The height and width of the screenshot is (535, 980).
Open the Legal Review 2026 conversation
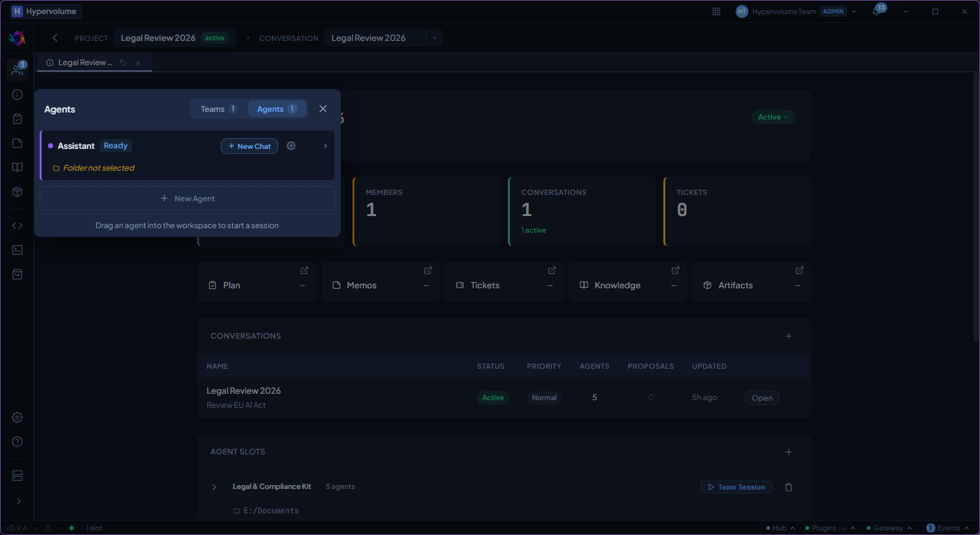762,398
